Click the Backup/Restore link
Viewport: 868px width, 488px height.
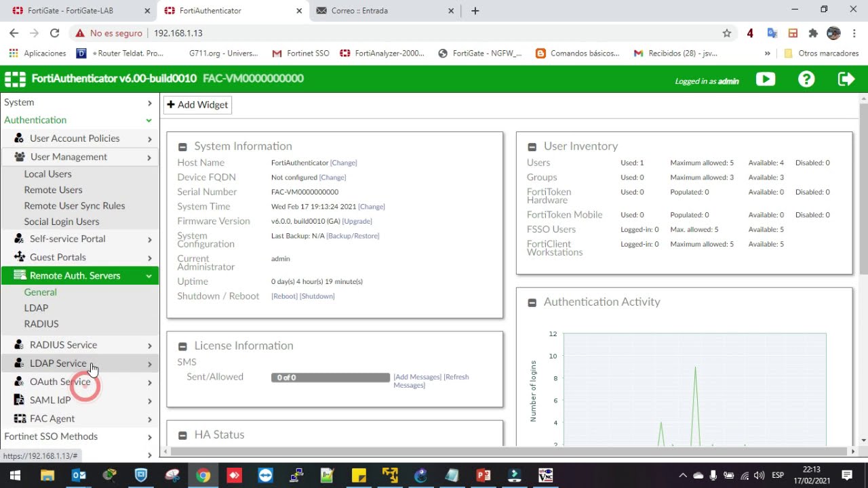(x=353, y=236)
